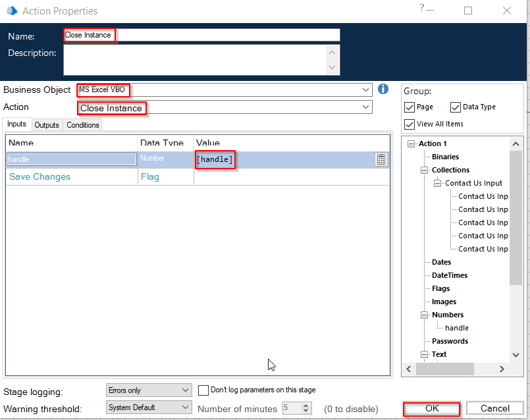
Task: Click the Blue Prism logo in title bar
Action: (x=12, y=11)
